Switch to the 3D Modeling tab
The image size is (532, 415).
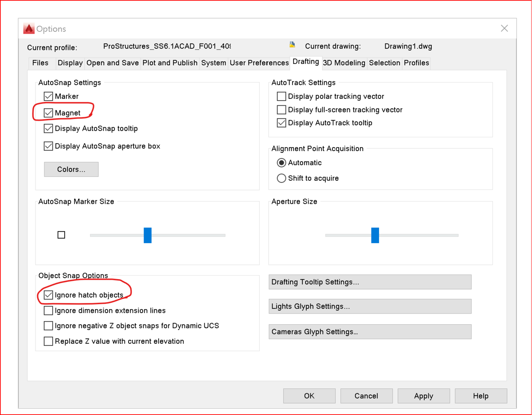(x=344, y=63)
